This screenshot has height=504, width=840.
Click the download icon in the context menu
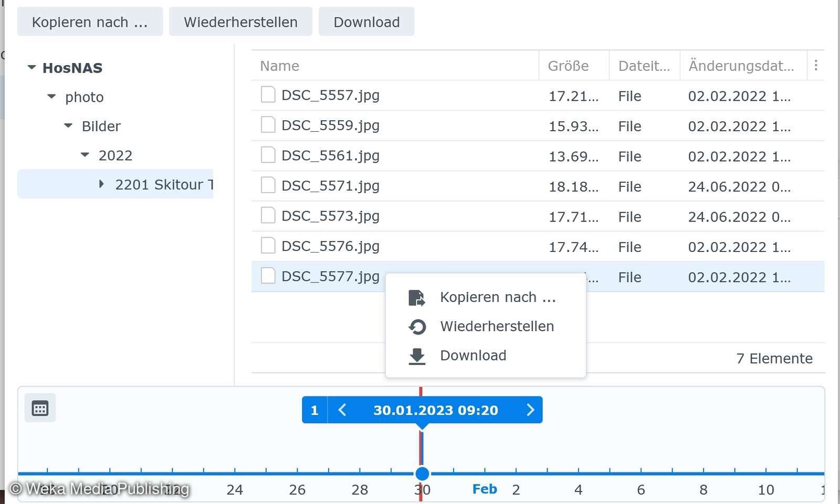point(417,356)
